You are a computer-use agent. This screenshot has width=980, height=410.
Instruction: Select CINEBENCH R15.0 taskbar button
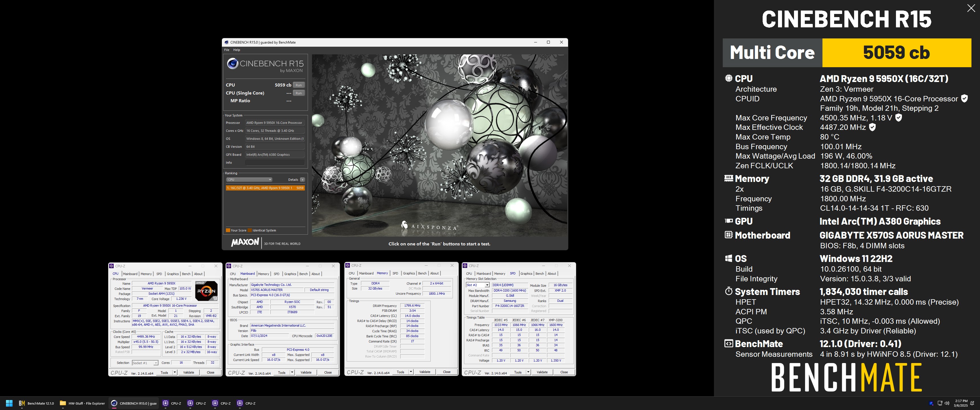134,403
